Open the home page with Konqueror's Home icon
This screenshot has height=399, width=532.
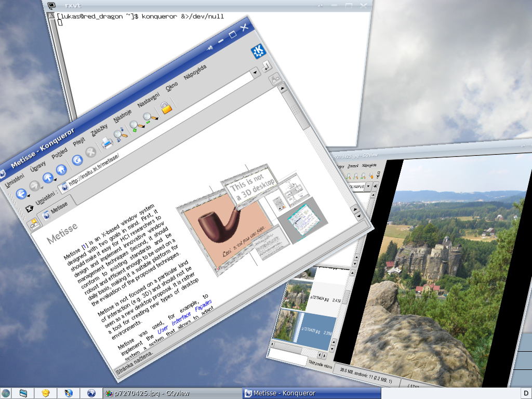tap(61, 170)
